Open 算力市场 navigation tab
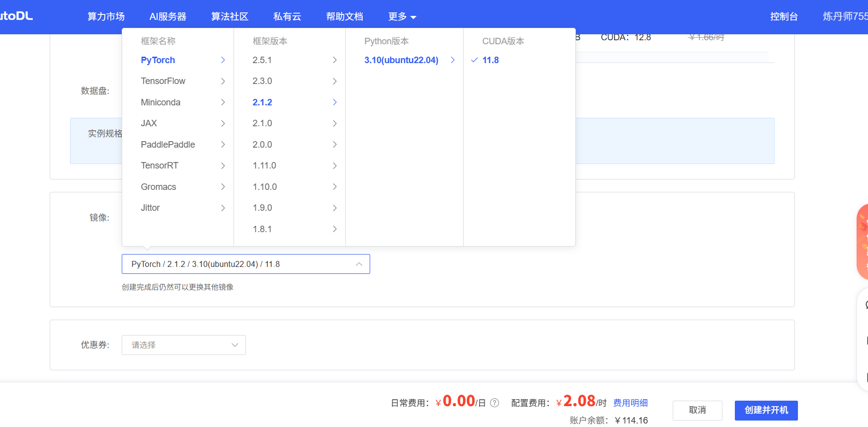Image resolution: width=868 pixels, height=427 pixels. [x=106, y=16]
